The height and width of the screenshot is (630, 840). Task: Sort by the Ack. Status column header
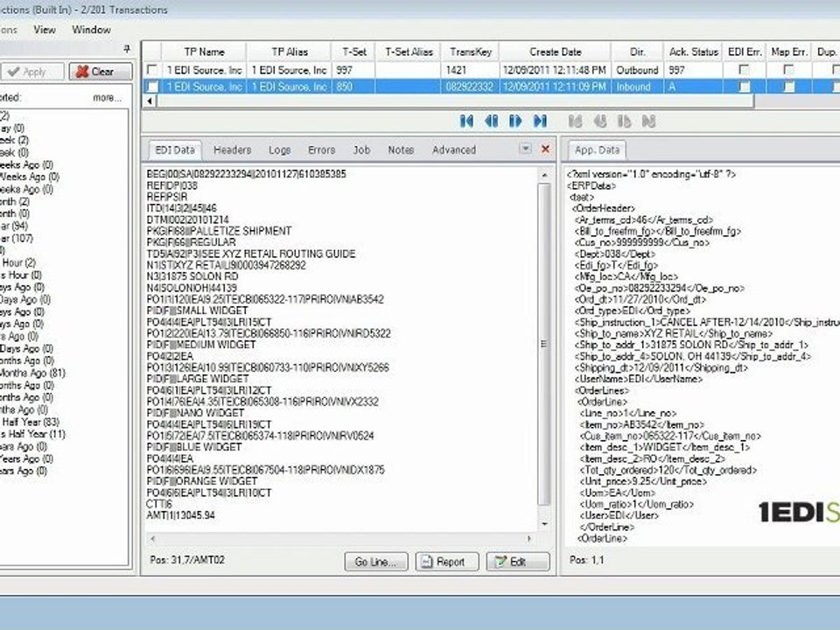point(693,52)
